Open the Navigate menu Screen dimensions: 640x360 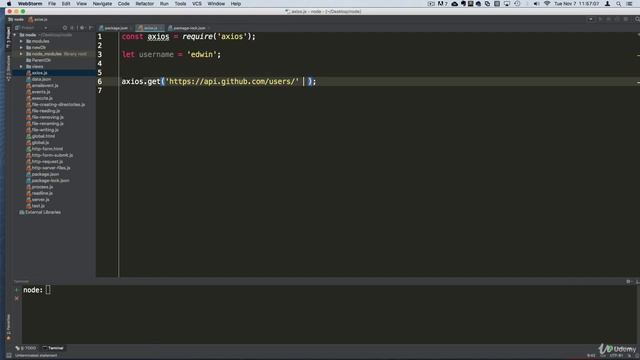(102, 4)
